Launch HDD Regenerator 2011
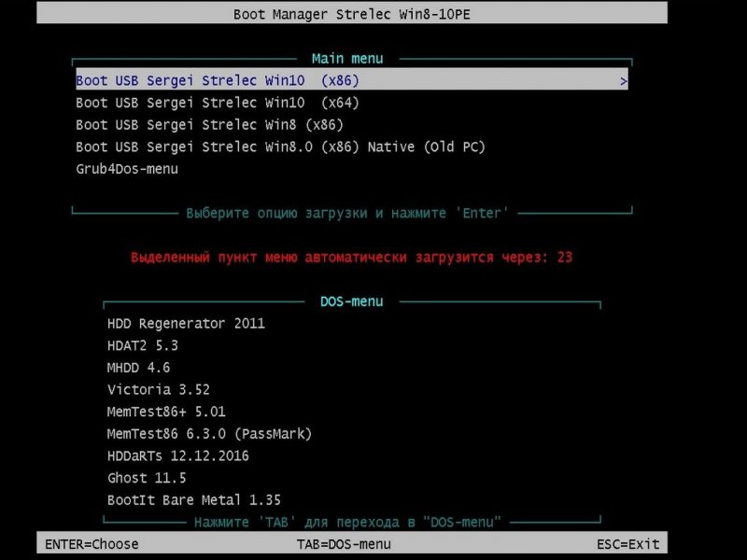The image size is (747, 560). click(186, 323)
